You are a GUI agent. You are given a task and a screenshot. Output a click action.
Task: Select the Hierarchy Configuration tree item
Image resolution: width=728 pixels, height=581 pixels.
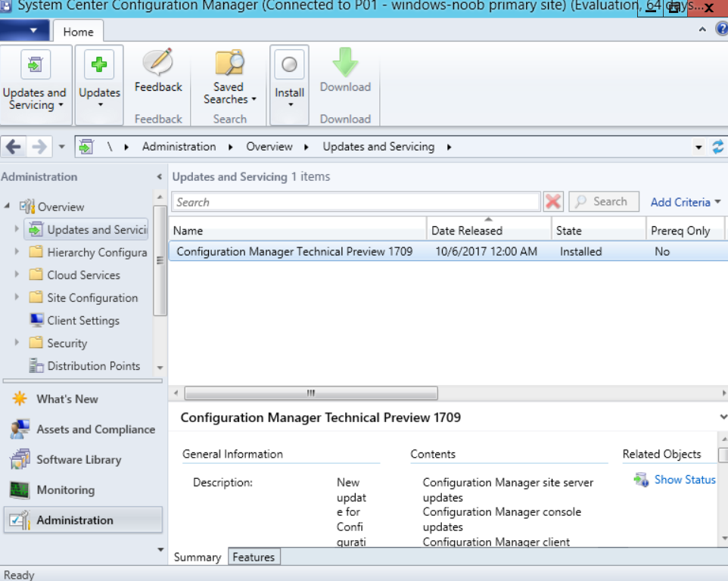pos(97,252)
